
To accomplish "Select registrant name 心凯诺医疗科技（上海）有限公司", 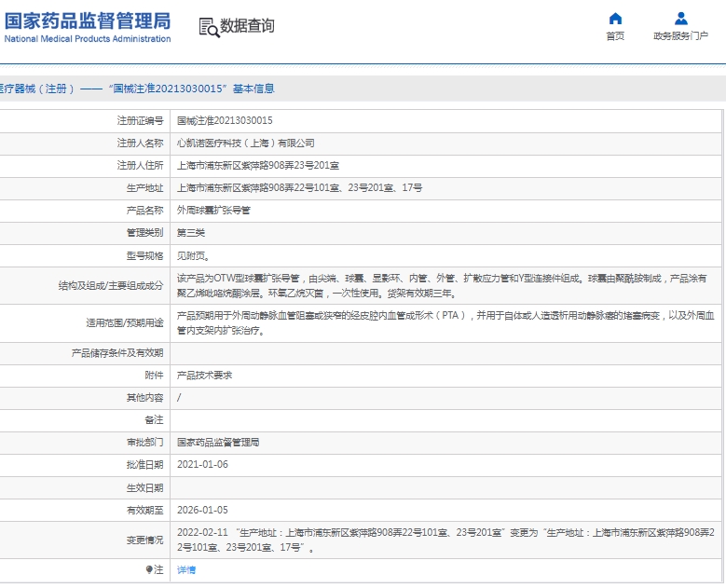I will click(x=245, y=144).
